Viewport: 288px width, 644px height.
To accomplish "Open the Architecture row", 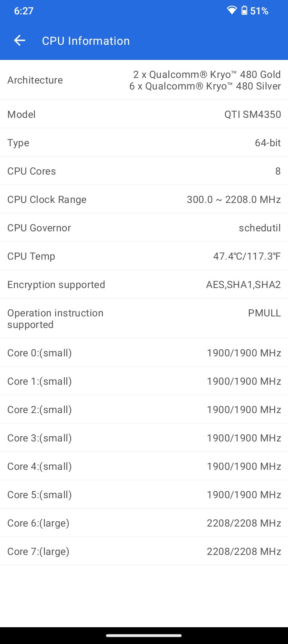I will coord(144,80).
